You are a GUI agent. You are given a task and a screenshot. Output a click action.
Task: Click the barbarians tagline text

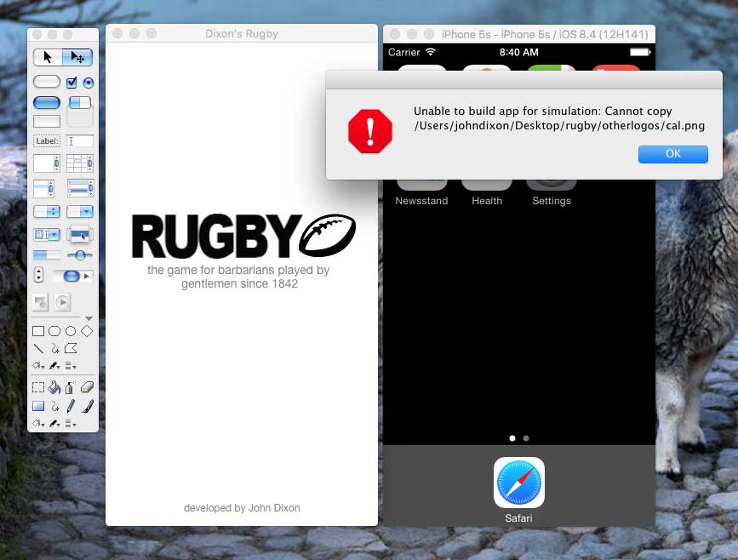pos(238,277)
